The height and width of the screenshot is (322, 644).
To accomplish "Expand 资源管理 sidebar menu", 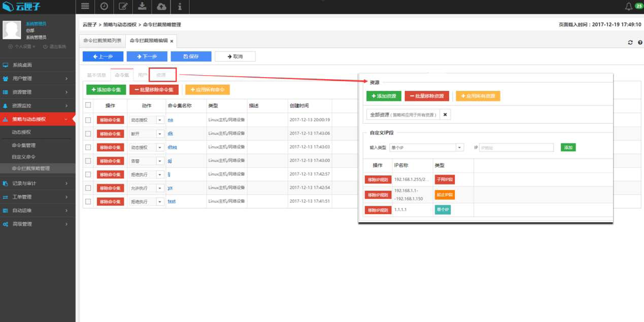I will [x=38, y=92].
